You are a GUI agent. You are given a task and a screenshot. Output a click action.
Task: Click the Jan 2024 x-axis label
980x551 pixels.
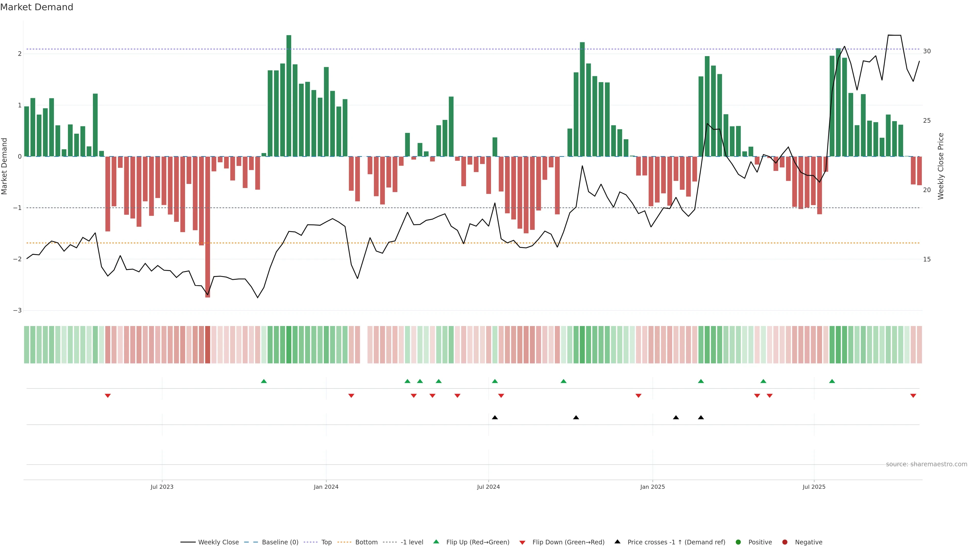pyautogui.click(x=326, y=487)
